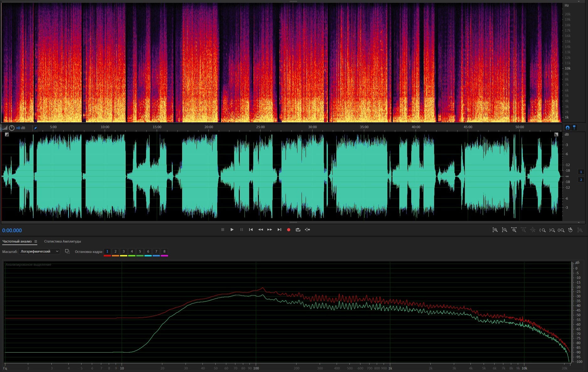Open the Частотный анализ panel menu
The width and height of the screenshot is (588, 372).
click(x=36, y=241)
